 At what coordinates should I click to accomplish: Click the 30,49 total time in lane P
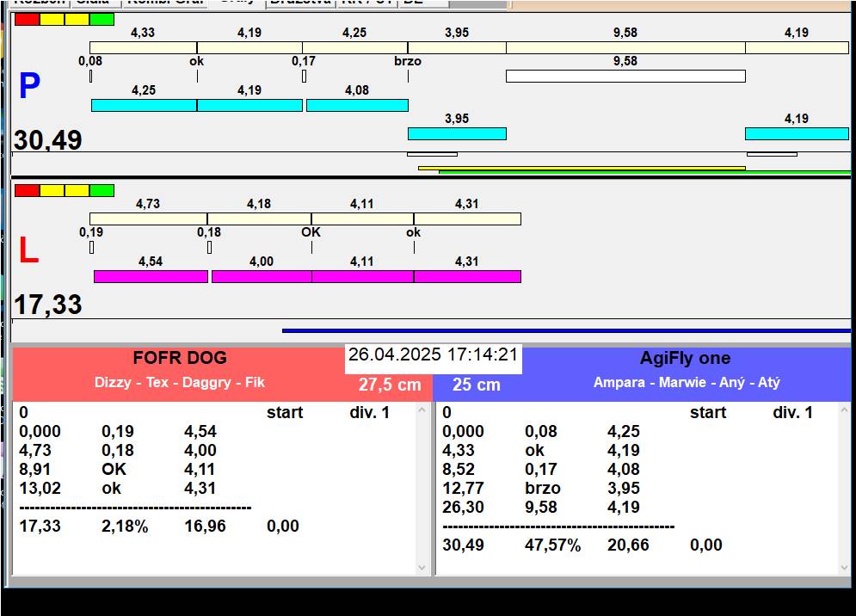click(x=48, y=140)
